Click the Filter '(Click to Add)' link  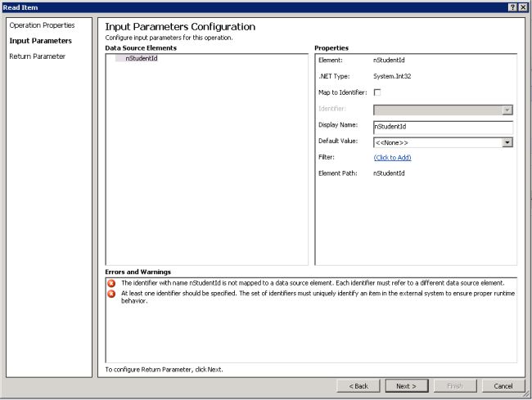pyautogui.click(x=392, y=157)
